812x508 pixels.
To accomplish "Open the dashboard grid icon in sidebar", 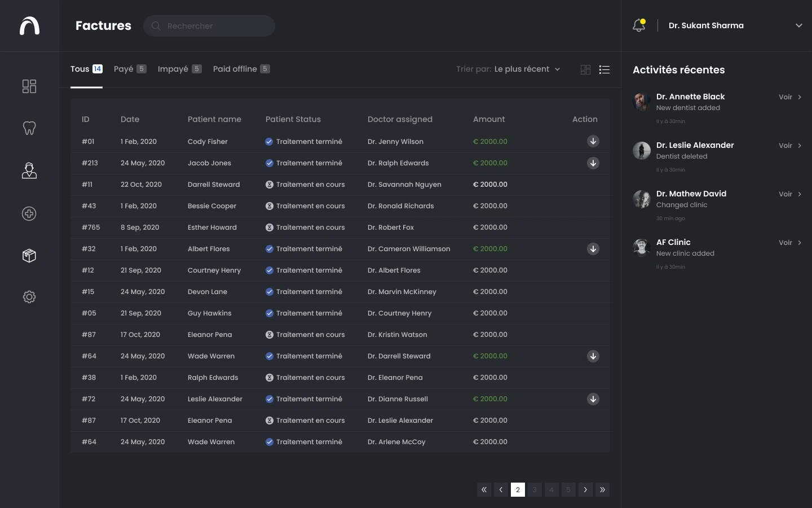I will (29, 86).
